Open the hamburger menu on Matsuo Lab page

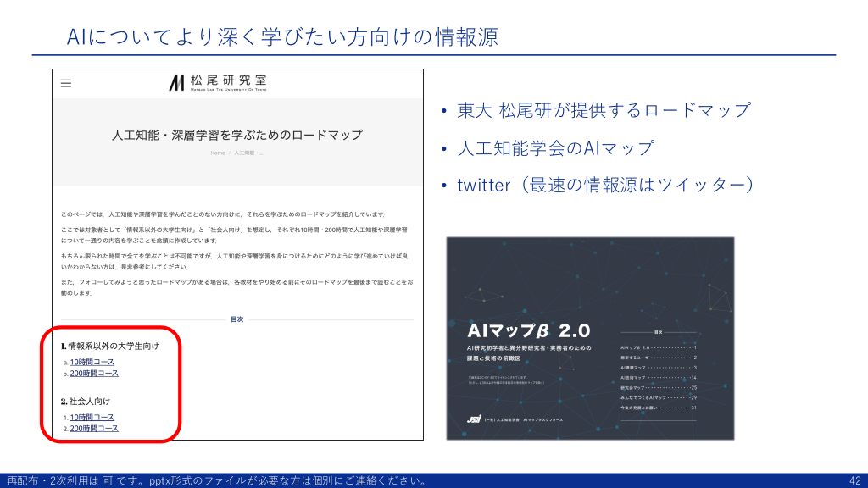click(x=66, y=83)
